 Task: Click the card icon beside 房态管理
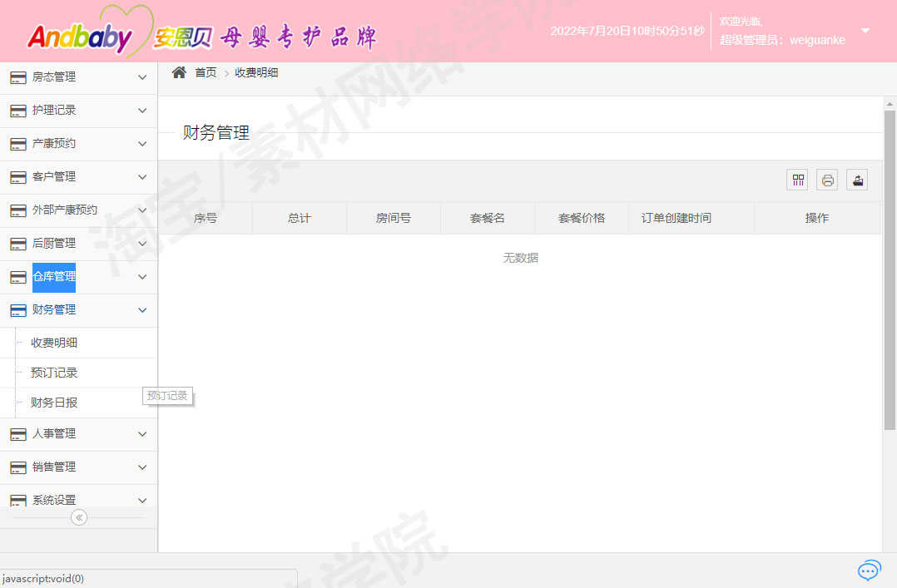pos(18,78)
